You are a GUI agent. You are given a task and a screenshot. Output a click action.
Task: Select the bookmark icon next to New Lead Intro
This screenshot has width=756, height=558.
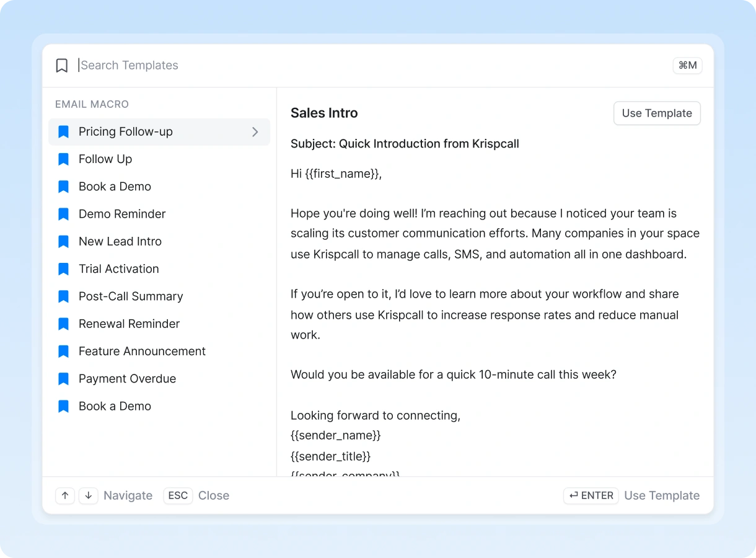pos(63,242)
